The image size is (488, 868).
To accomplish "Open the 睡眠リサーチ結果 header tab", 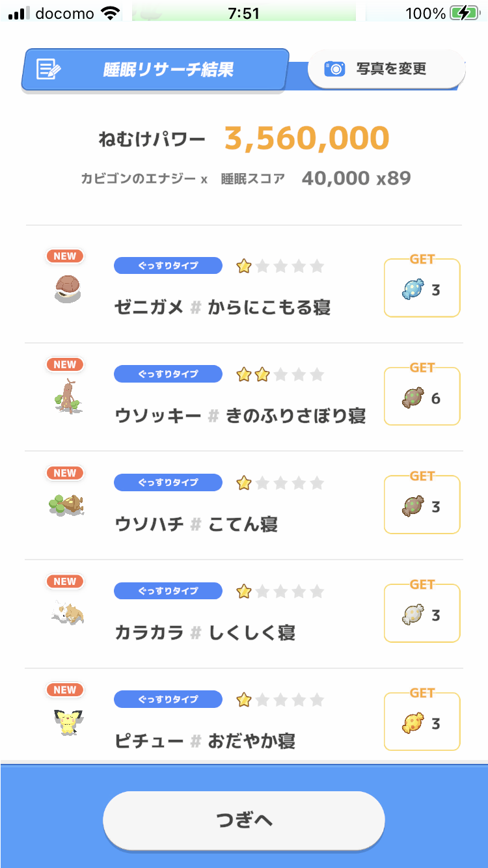I will tap(155, 69).
